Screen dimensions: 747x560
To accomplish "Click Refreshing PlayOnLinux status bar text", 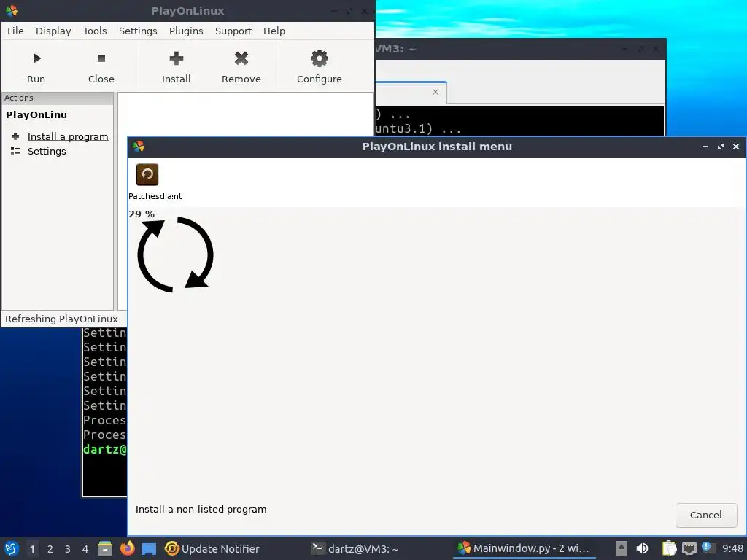I will click(61, 319).
